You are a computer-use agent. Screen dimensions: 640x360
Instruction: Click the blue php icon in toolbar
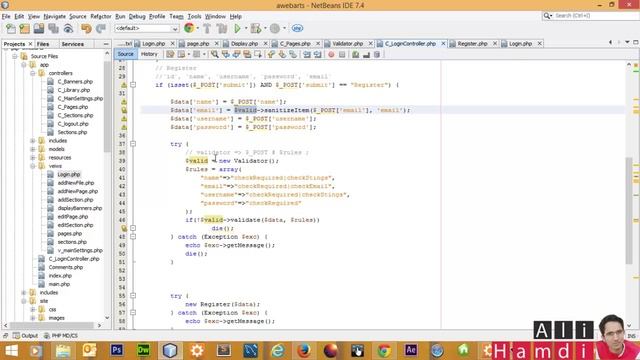pos(297,29)
